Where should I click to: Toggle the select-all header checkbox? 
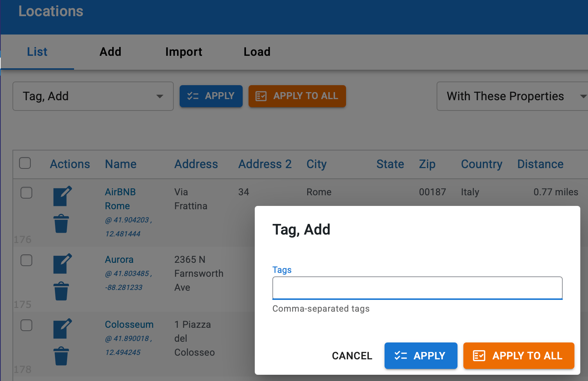click(25, 163)
